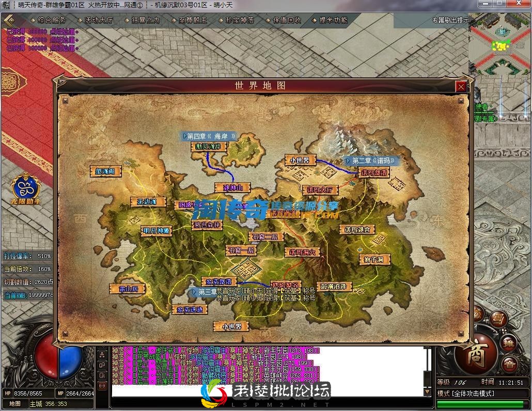
Task: Select the 迷神山 map location
Action: point(233,187)
